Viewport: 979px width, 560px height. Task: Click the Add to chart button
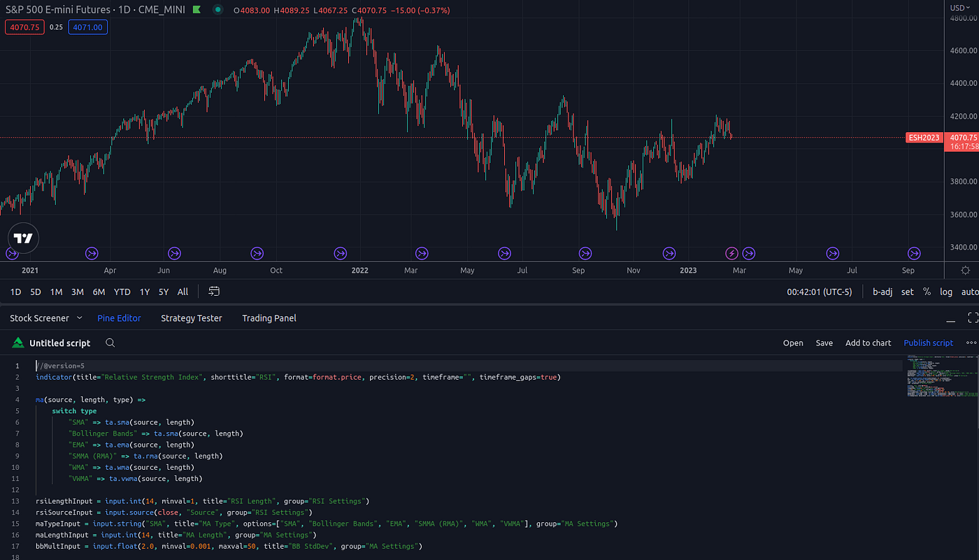pyautogui.click(x=869, y=343)
